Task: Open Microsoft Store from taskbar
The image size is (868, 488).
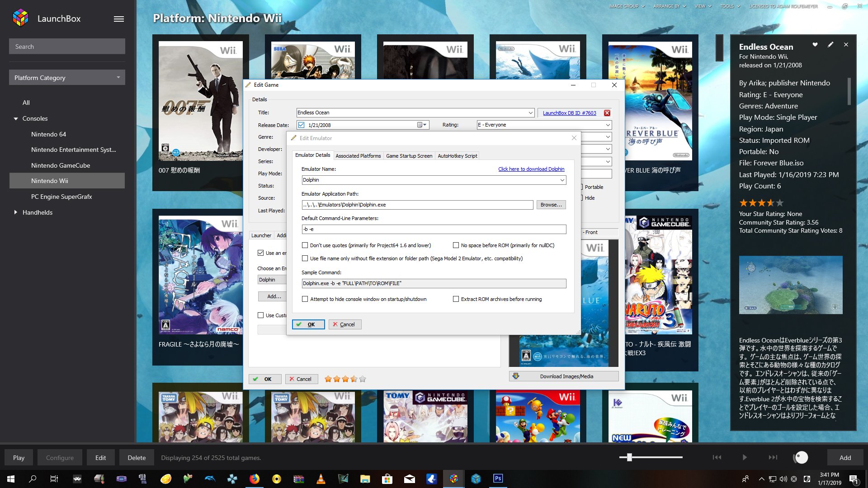Action: (387, 479)
